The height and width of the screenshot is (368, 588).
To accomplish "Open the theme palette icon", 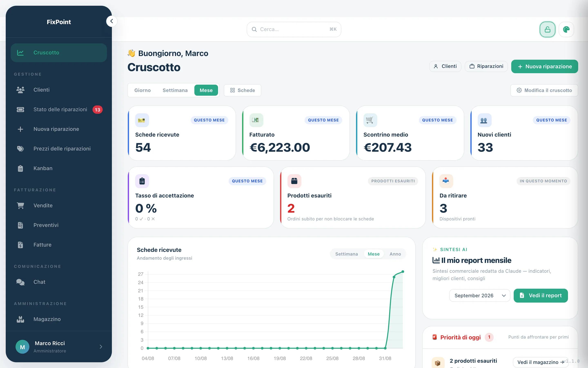I will coord(566,29).
